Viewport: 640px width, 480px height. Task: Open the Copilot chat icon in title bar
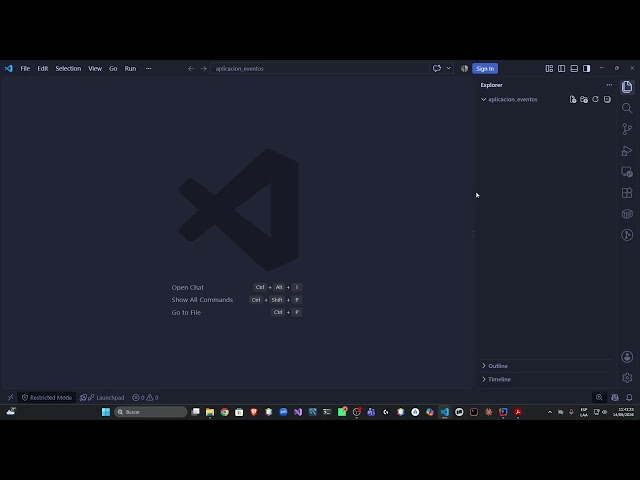pos(437,69)
